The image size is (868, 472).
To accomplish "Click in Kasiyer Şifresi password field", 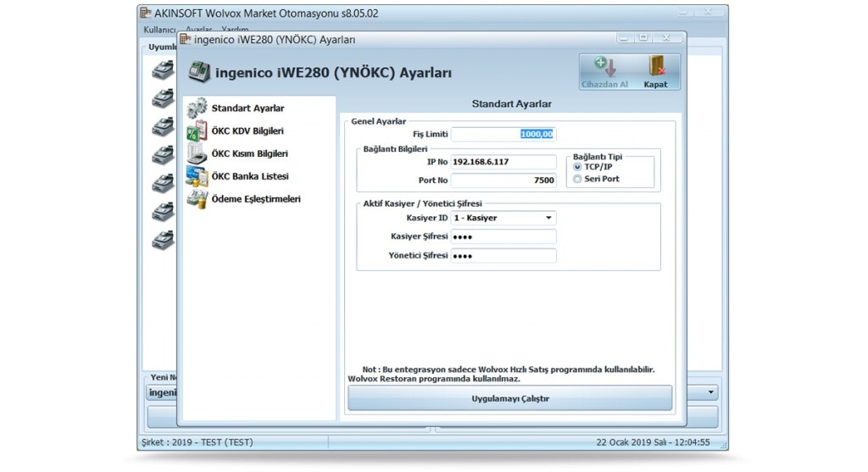I will click(504, 236).
